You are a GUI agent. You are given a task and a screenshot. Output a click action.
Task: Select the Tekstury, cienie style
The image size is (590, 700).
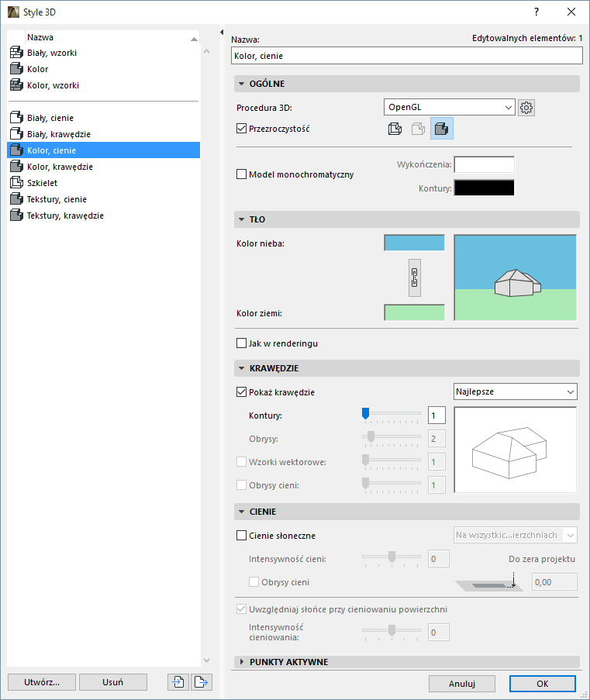104,199
